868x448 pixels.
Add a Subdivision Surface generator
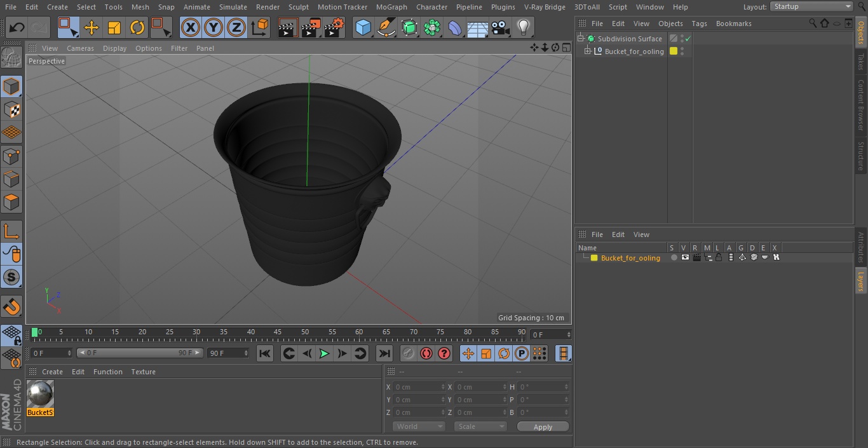click(409, 28)
